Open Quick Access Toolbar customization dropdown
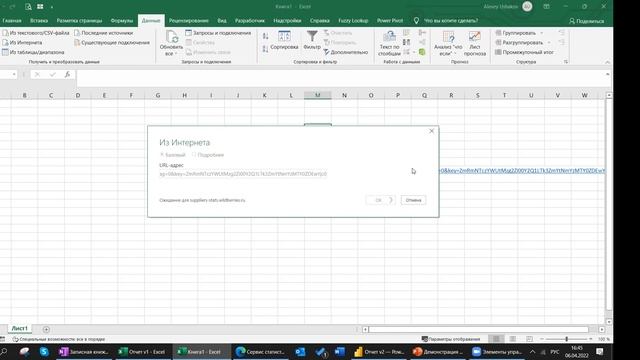 (x=52, y=7)
